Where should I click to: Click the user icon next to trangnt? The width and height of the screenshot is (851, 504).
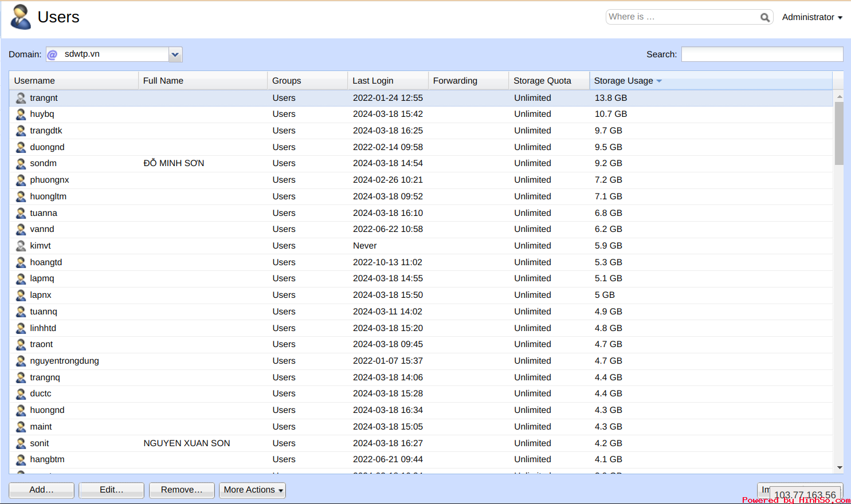tap(21, 98)
